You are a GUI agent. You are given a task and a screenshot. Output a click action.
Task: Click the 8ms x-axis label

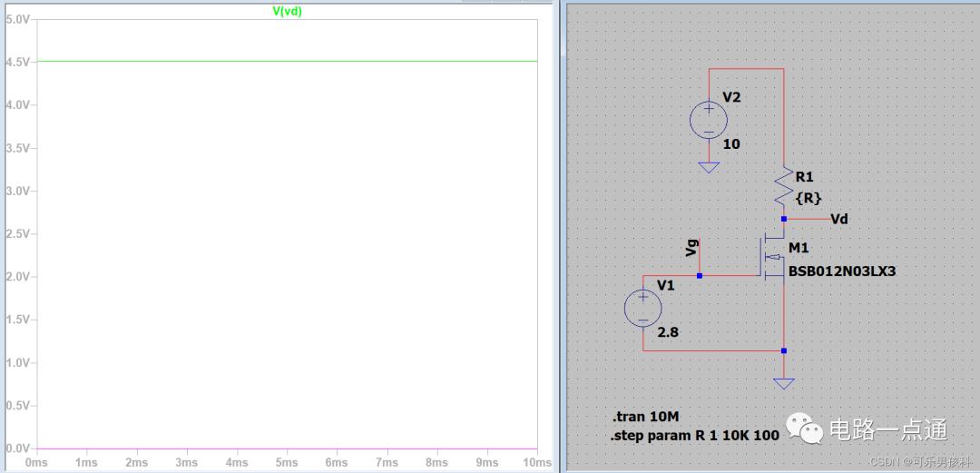437,462
